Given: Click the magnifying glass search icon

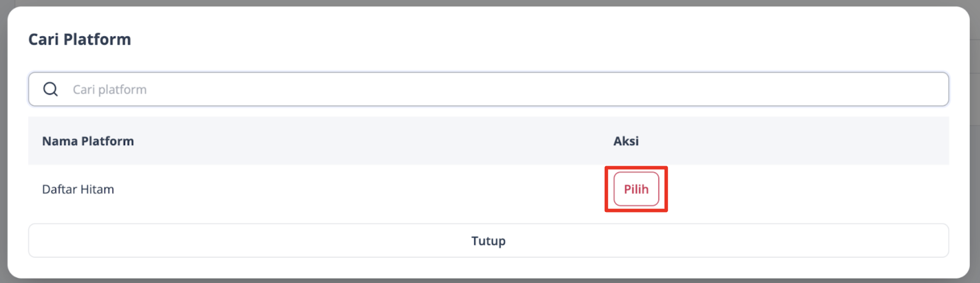Looking at the screenshot, I should click(x=50, y=89).
